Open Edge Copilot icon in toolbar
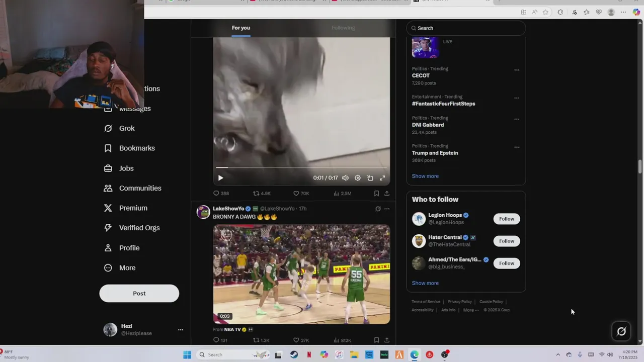The width and height of the screenshot is (644, 362). (636, 12)
